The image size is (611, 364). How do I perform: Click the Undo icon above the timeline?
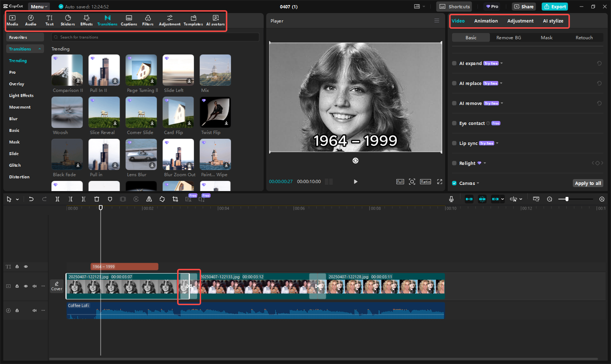tap(31, 199)
